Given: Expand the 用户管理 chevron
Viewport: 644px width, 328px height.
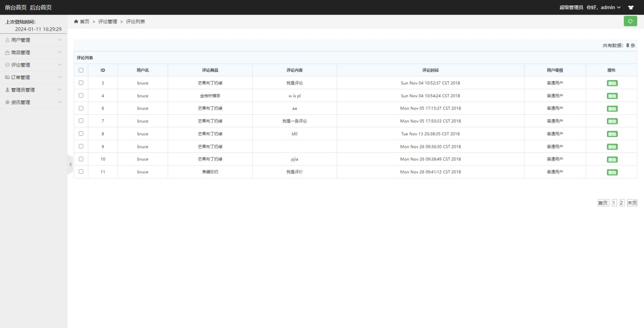Looking at the screenshot, I should pyautogui.click(x=60, y=40).
